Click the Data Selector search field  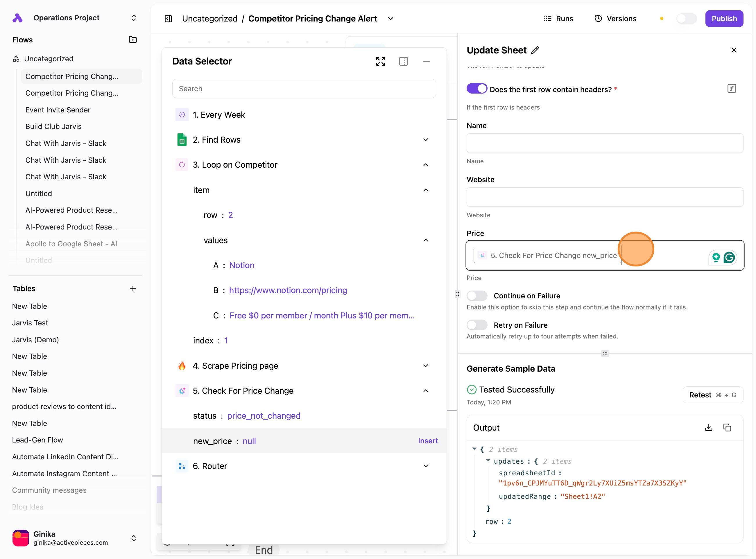coord(304,89)
